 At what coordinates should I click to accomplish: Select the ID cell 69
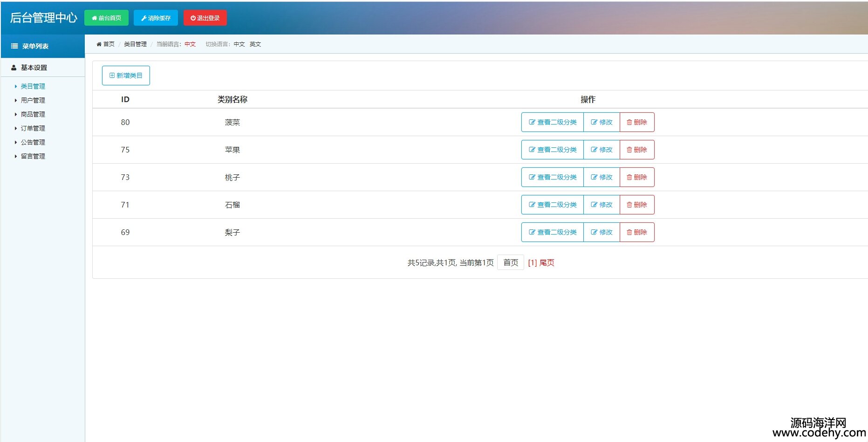point(125,232)
